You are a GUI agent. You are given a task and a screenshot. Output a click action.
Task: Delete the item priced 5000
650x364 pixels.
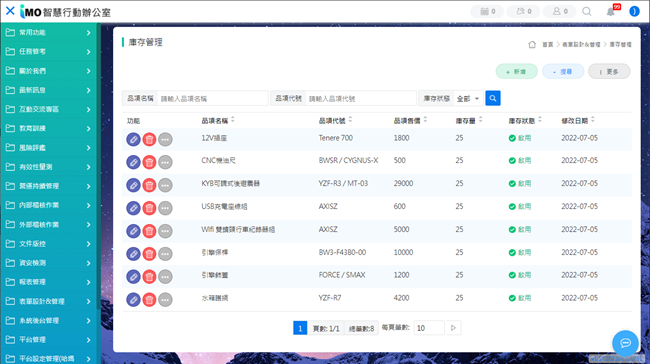(x=149, y=231)
